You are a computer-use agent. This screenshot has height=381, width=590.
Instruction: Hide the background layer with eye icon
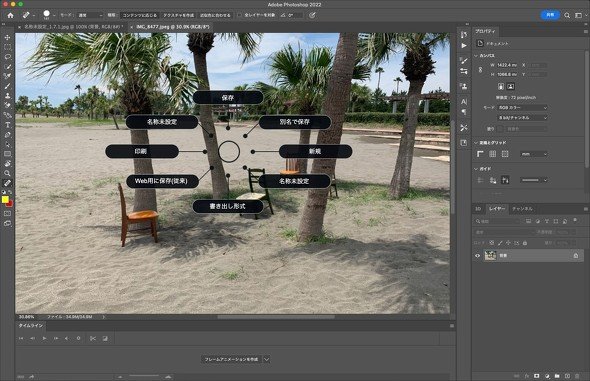point(477,255)
